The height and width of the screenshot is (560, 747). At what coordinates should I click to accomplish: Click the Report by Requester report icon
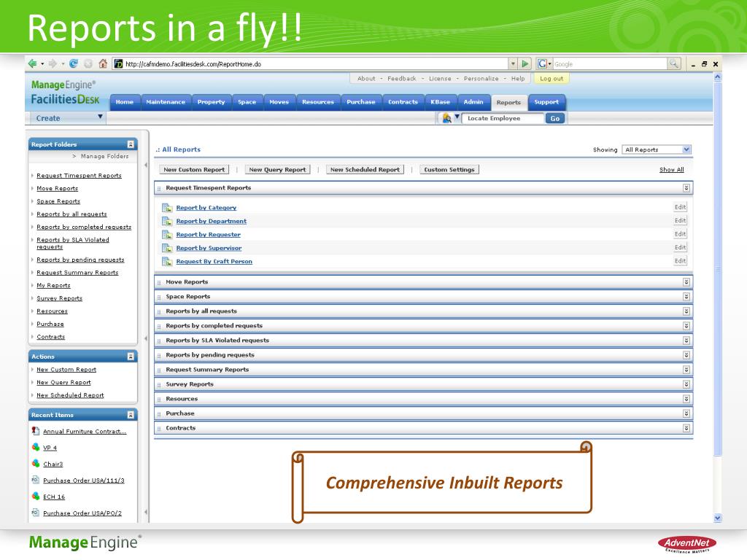coord(167,234)
